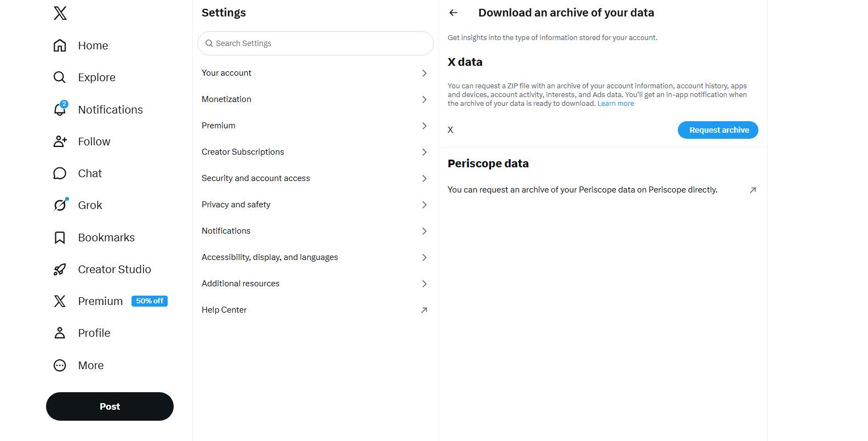Click the 'X data' heading
This screenshot has height=441, width=868.
click(x=465, y=62)
